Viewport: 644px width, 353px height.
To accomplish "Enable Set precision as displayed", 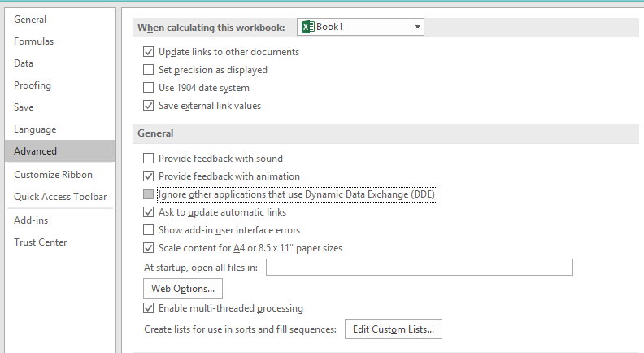I will point(148,70).
